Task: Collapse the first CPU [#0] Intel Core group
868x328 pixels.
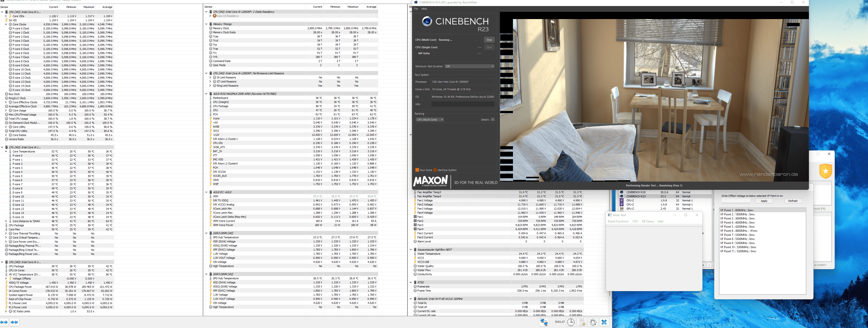Action: coord(2,12)
